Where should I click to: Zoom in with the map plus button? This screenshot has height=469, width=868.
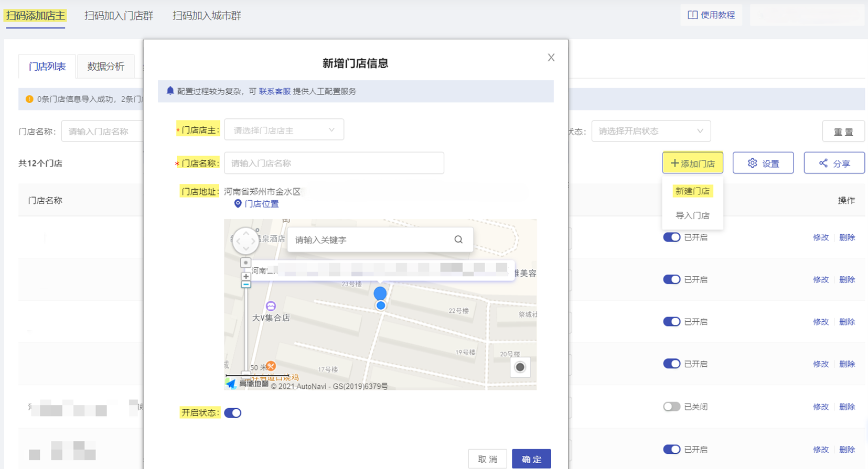[245, 276]
